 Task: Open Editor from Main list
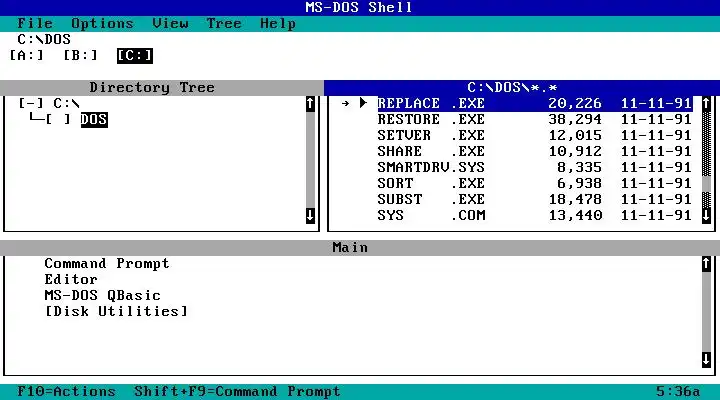(x=71, y=279)
